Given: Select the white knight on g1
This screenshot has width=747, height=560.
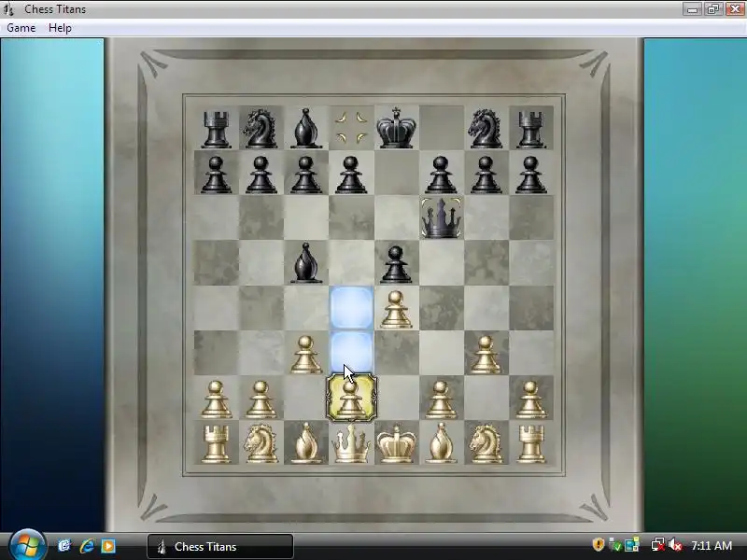Looking at the screenshot, I should point(486,444).
